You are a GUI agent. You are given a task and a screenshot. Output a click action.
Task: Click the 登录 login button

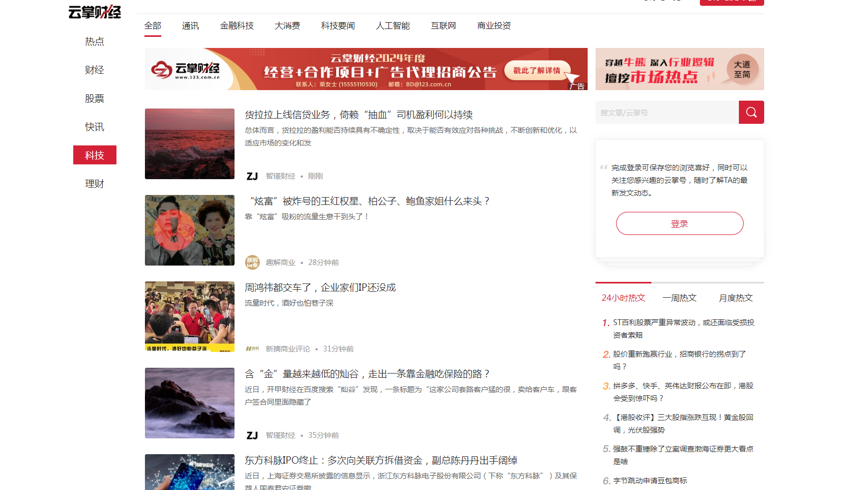click(x=680, y=223)
